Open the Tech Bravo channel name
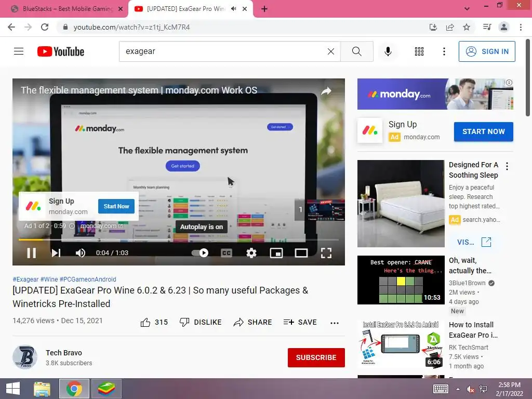This screenshot has width=532, height=399. (x=64, y=353)
